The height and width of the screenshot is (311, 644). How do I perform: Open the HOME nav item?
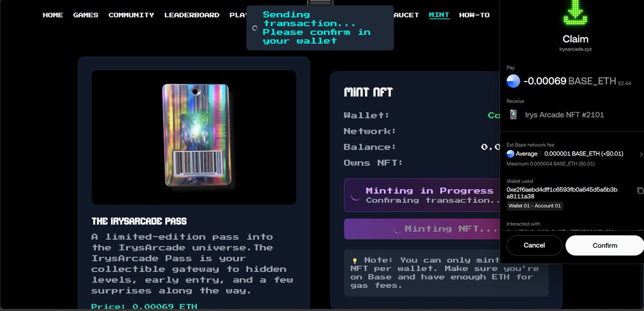(x=53, y=15)
